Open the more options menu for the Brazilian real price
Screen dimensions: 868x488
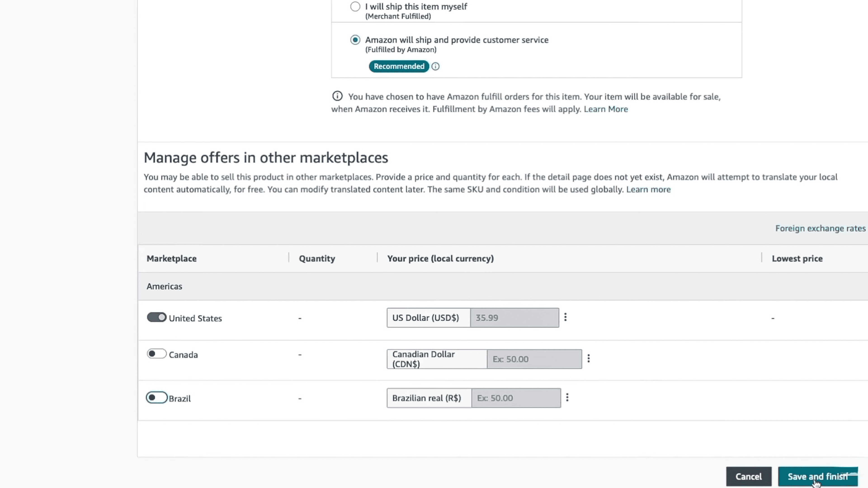coord(567,397)
